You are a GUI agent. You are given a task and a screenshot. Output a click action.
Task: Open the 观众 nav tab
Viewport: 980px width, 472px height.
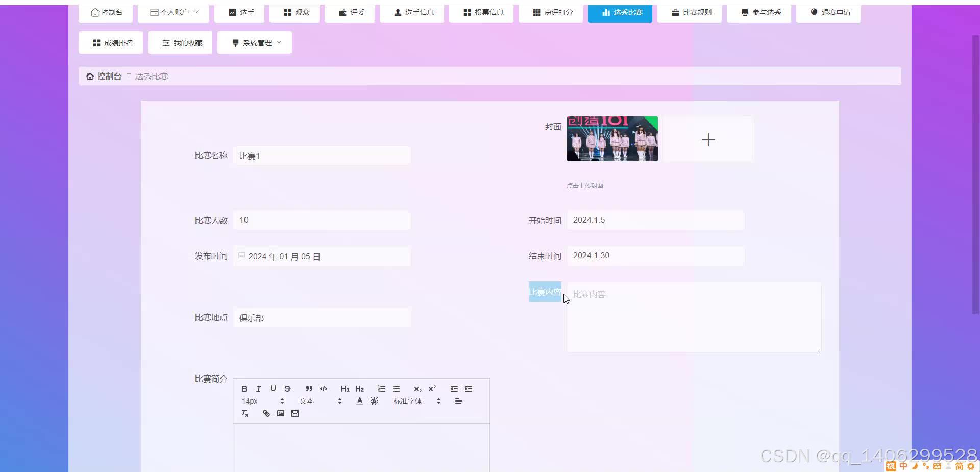click(295, 12)
